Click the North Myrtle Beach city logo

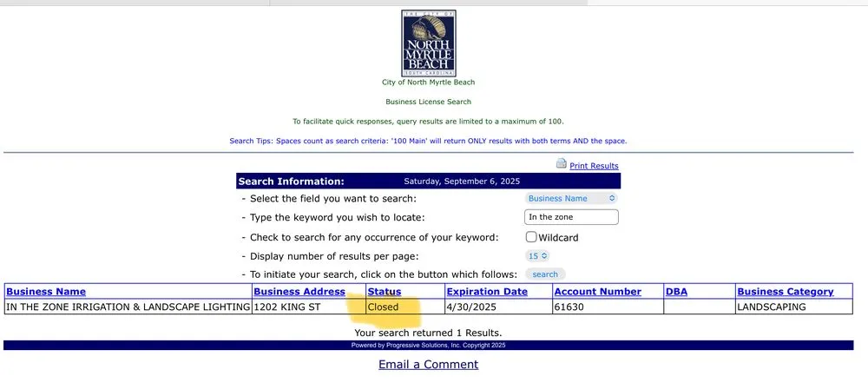click(x=428, y=43)
